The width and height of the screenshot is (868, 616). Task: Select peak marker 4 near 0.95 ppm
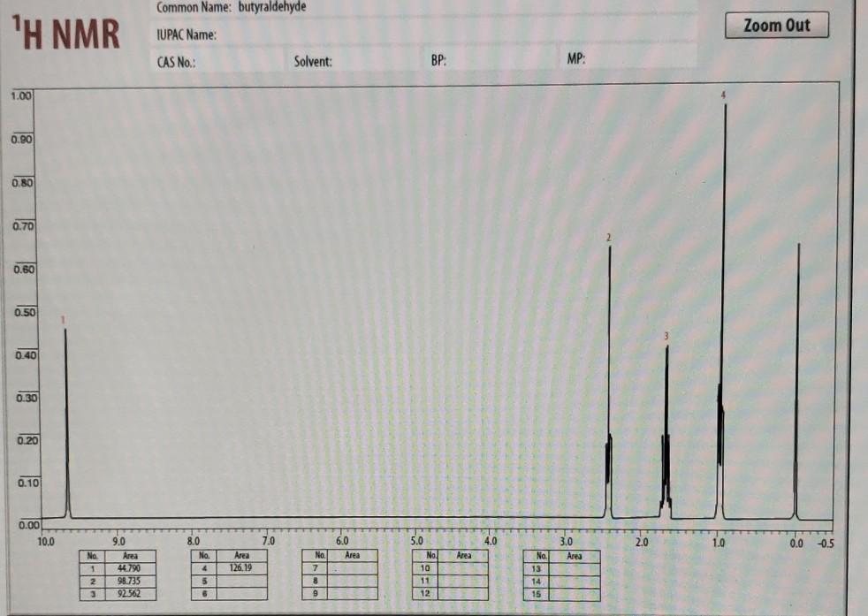[x=724, y=94]
